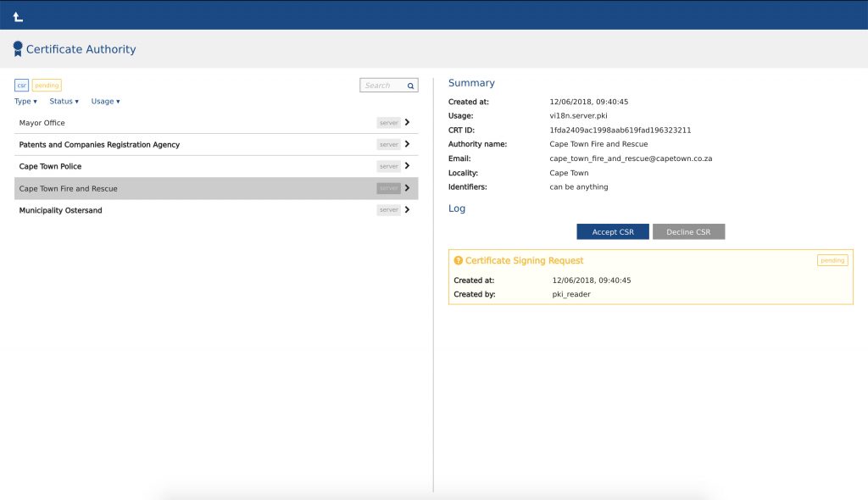Click the Certificate Signing Request log title
The width and height of the screenshot is (868, 500).
[x=524, y=260]
